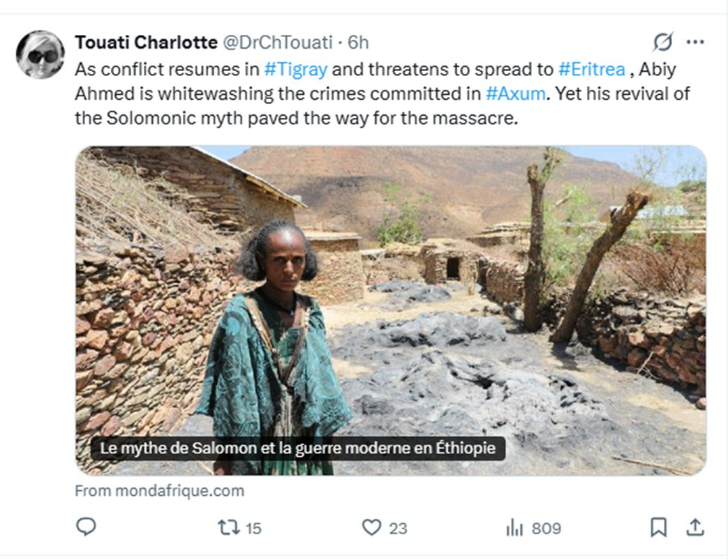Click the @DrChTouati handle
This screenshot has height=560, width=728.
(277, 43)
